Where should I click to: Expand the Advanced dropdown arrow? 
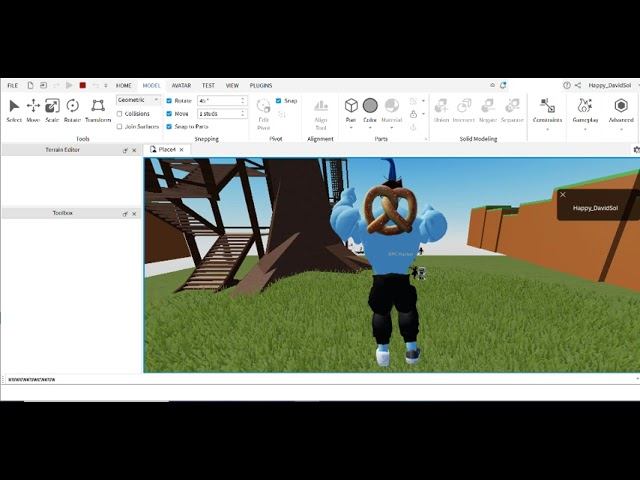coord(621,129)
